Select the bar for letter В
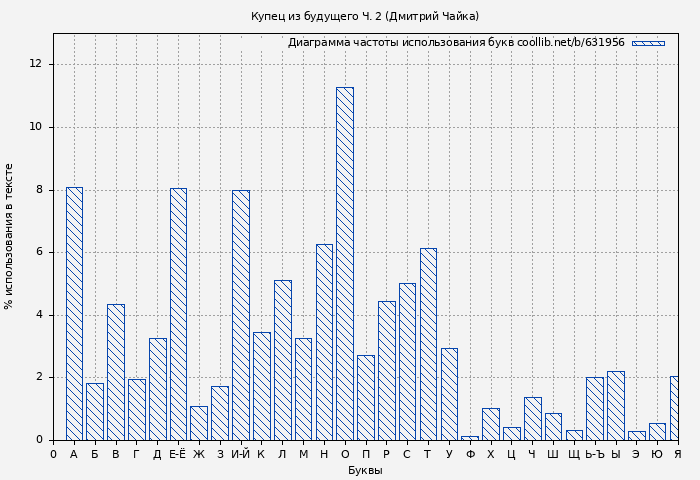The width and height of the screenshot is (700, 480). [x=116, y=371]
